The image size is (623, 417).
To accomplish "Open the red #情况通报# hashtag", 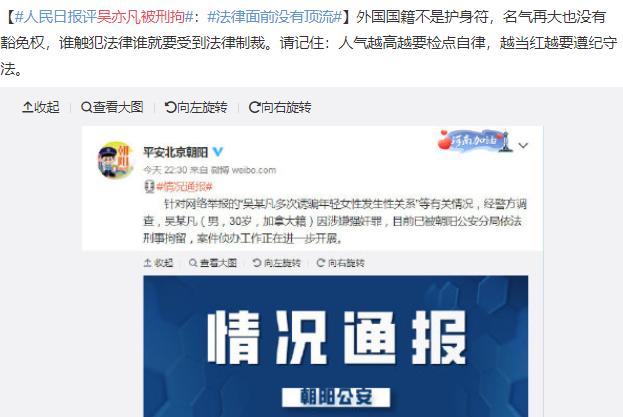I will tap(184, 186).
